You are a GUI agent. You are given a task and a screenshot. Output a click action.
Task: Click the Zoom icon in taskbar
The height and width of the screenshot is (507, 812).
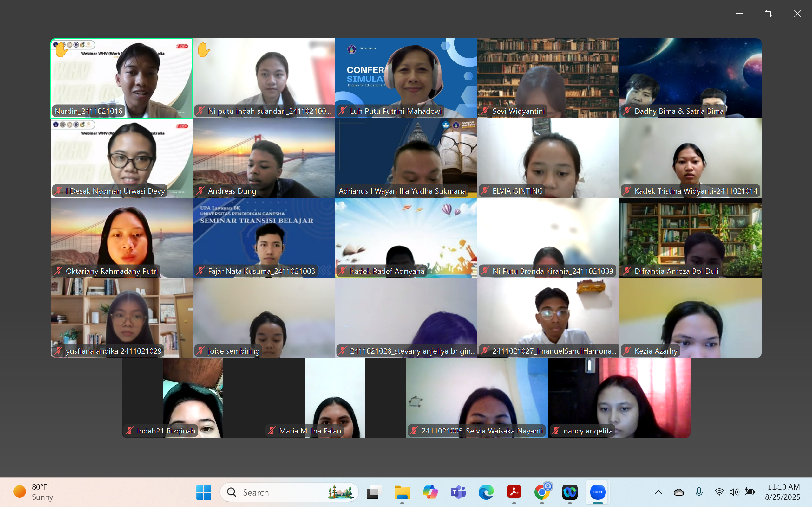(597, 492)
